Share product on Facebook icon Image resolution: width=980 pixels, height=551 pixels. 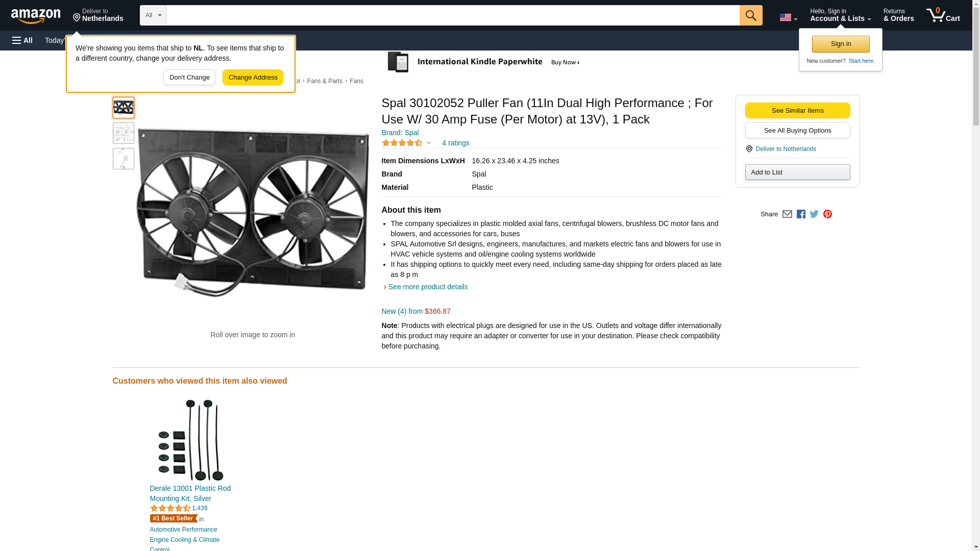click(x=801, y=214)
